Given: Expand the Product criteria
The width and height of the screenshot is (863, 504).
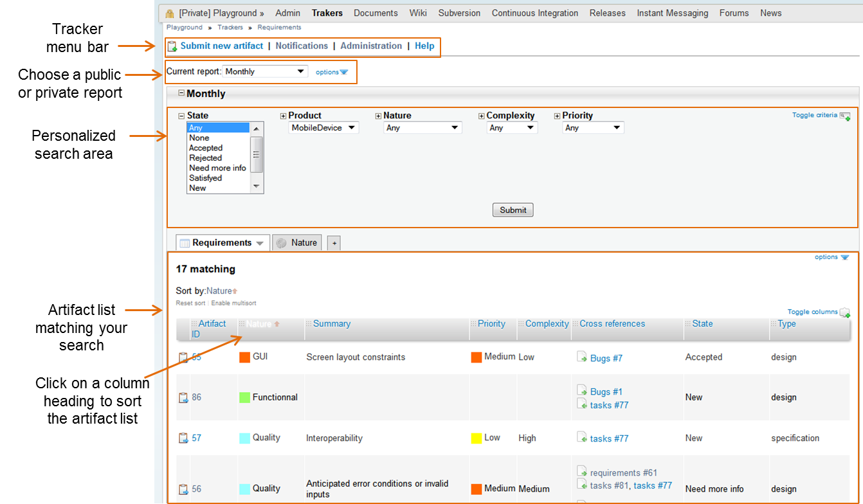Looking at the screenshot, I should coord(283,116).
